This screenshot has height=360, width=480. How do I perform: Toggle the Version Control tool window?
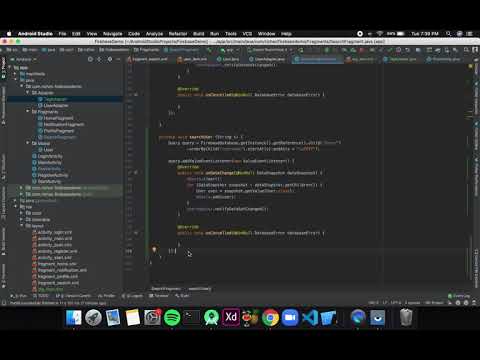pyautogui.click(x=73, y=296)
